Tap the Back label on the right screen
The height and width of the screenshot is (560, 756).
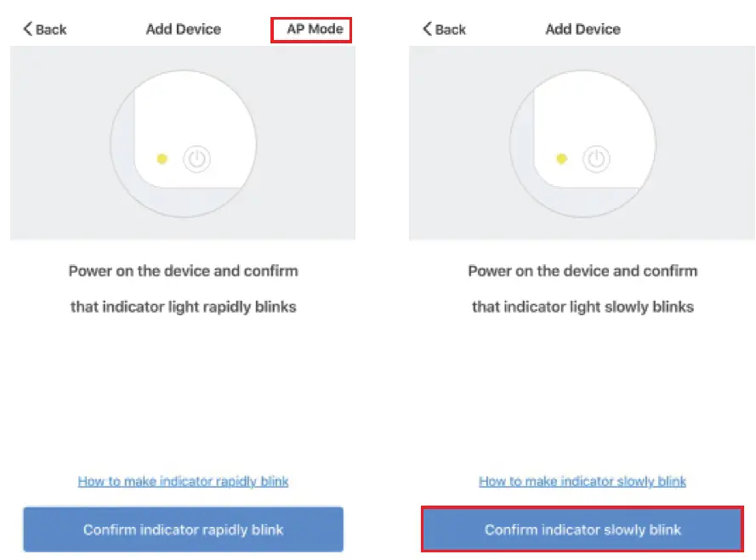(451, 30)
